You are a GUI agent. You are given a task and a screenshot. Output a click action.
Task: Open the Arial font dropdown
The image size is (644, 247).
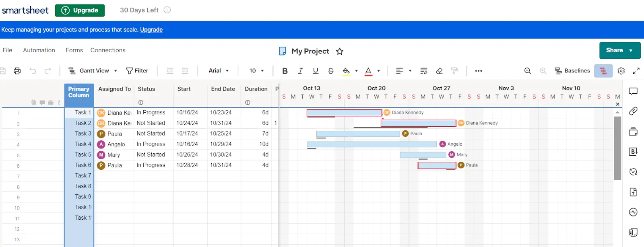pos(219,71)
